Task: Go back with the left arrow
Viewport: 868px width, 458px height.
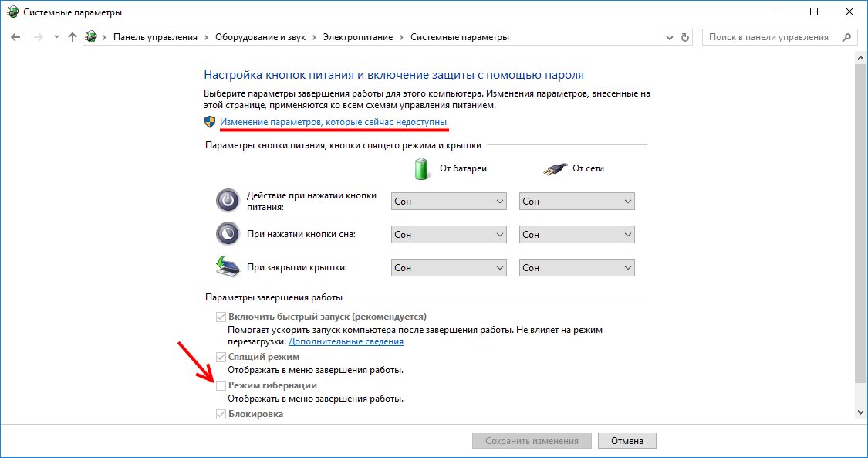Action: click(x=15, y=37)
